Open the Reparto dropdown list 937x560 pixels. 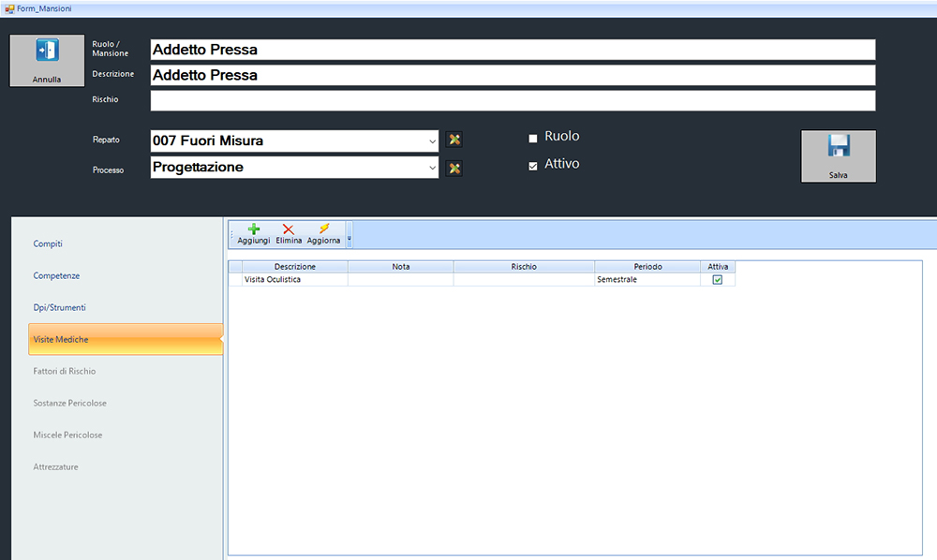click(432, 141)
